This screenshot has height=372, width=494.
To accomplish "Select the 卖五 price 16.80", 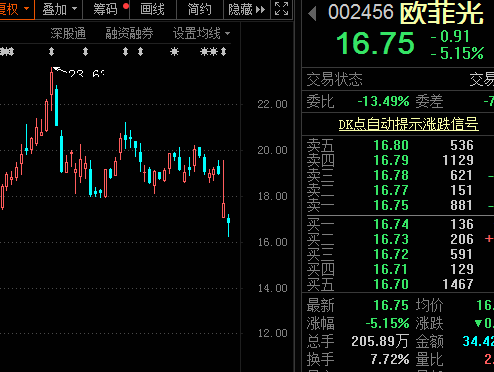I will (x=391, y=145).
